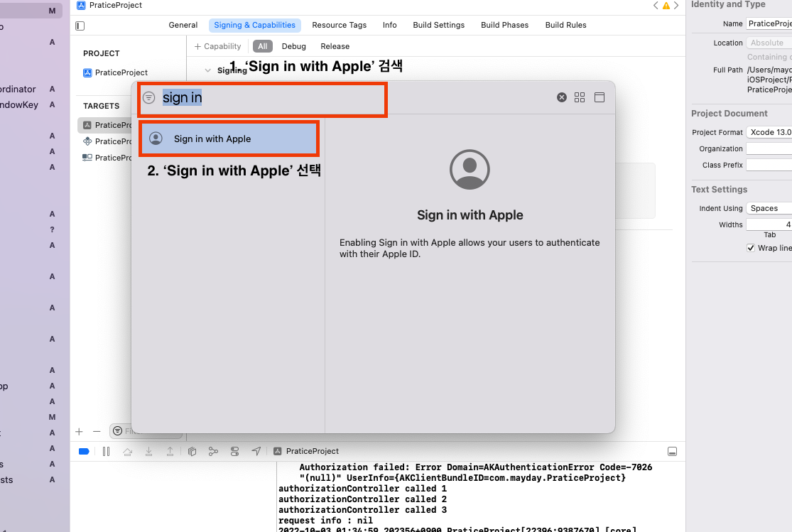The height and width of the screenshot is (532, 792).
Task: Open the Signing & Capabilities tab
Action: coord(254,26)
